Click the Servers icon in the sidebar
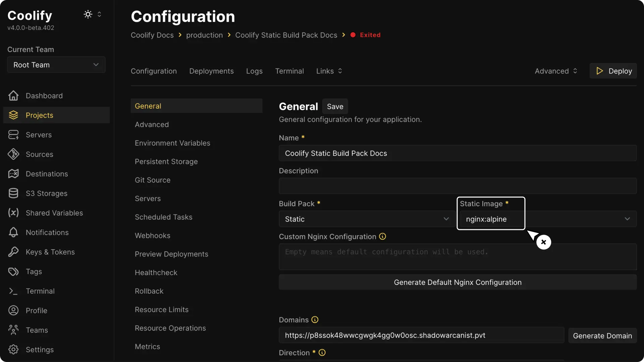Image resolution: width=644 pixels, height=362 pixels. pyautogui.click(x=13, y=135)
